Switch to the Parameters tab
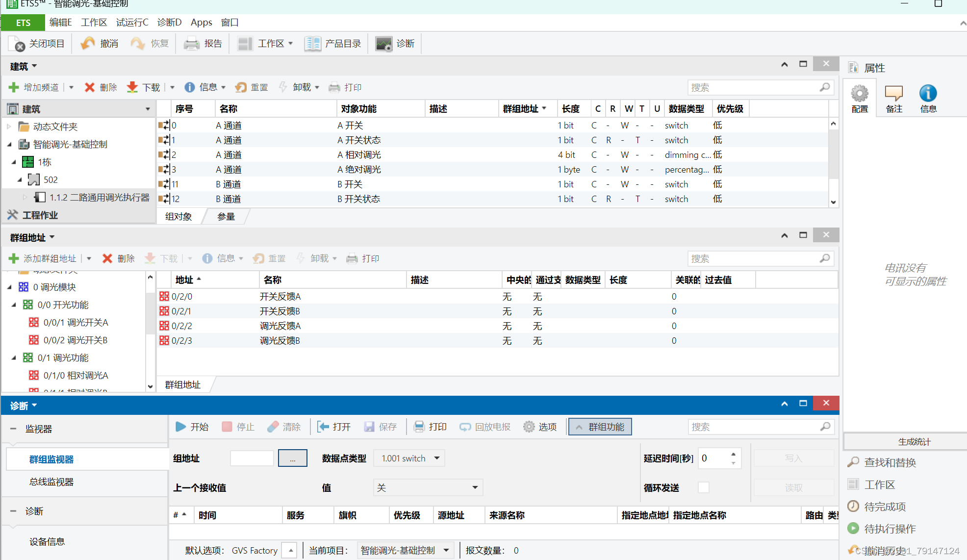 [x=226, y=217]
